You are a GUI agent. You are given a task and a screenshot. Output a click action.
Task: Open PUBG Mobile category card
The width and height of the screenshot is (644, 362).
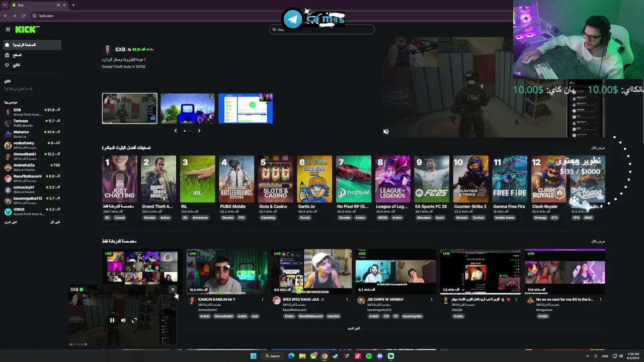pos(236,179)
